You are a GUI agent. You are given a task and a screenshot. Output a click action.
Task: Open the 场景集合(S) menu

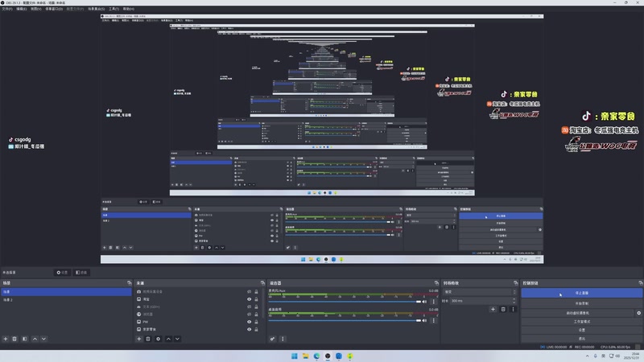[96, 9]
